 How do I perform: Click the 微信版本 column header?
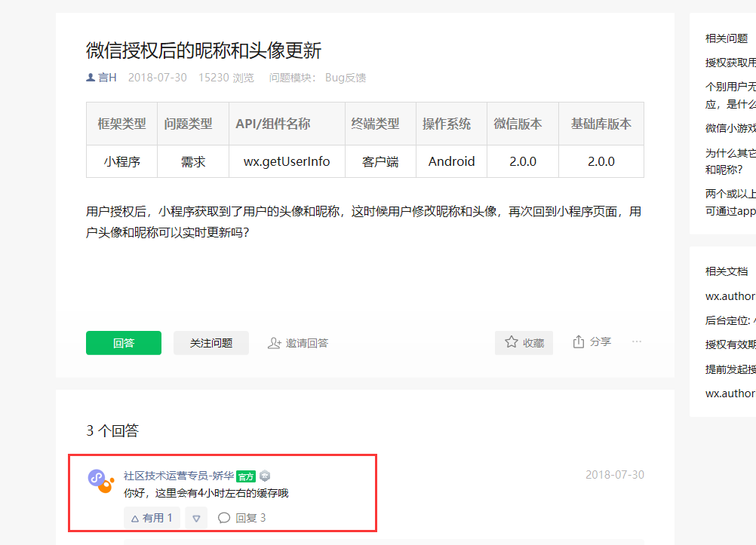pos(523,124)
